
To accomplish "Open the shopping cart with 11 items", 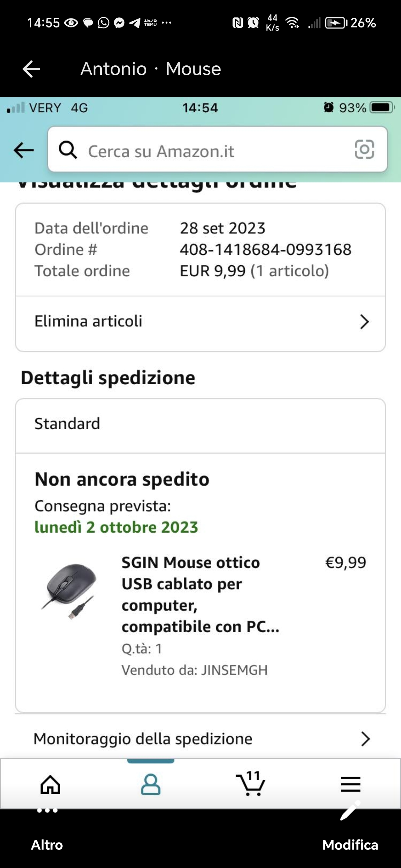I will coord(251,784).
